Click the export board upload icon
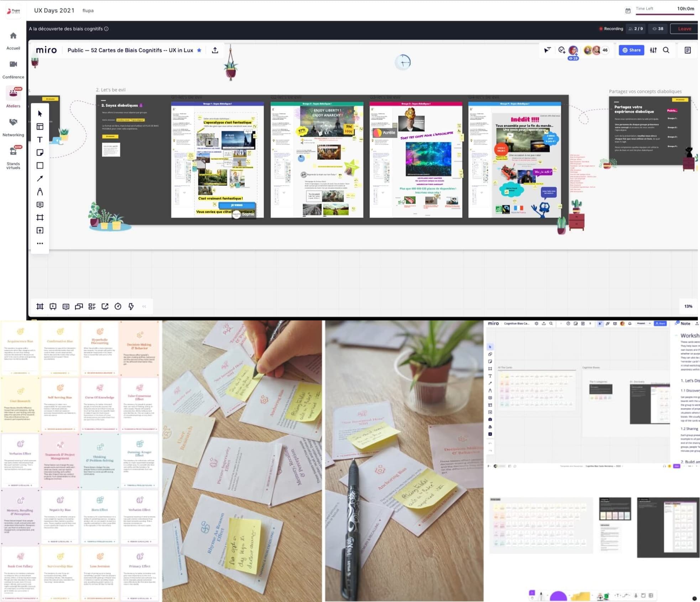The height and width of the screenshot is (602, 700). tap(215, 50)
